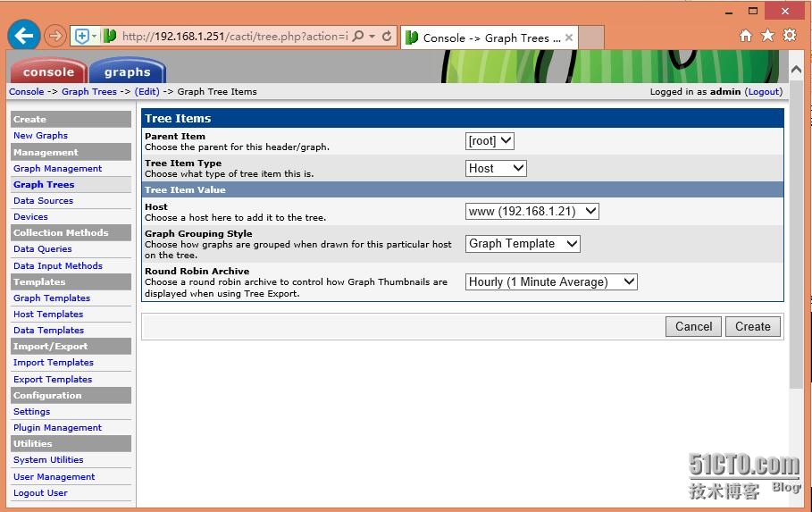Open Settings in sidebar
Screen dimensions: 812x512
click(31, 411)
